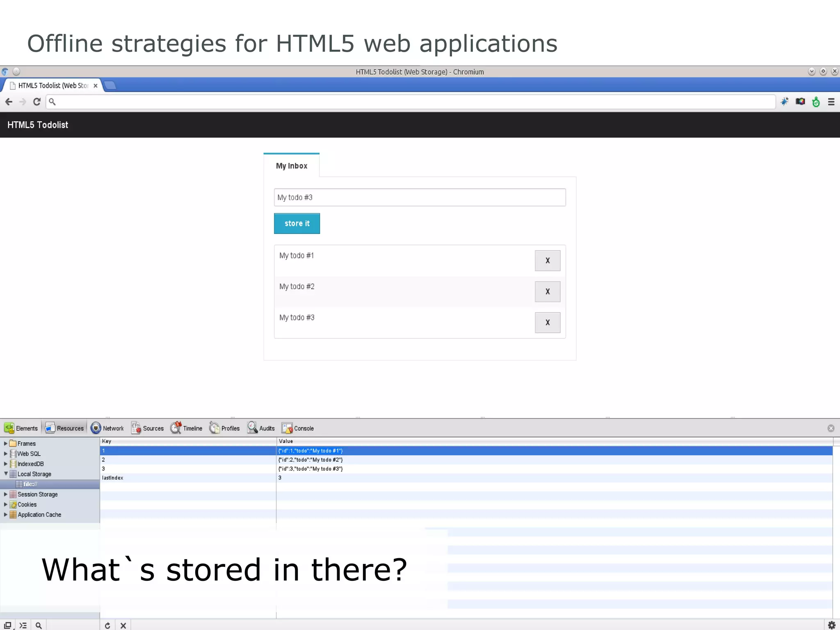Click the browser reload button
Screen dimensions: 840x630
coord(37,102)
